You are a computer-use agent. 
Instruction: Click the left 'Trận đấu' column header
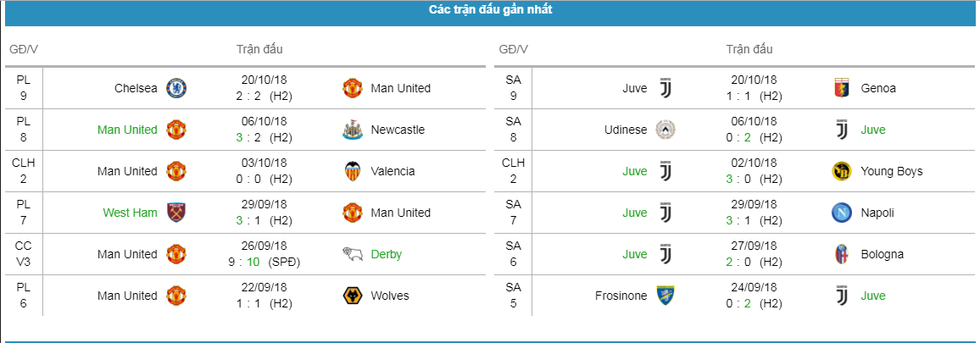pyautogui.click(x=259, y=49)
